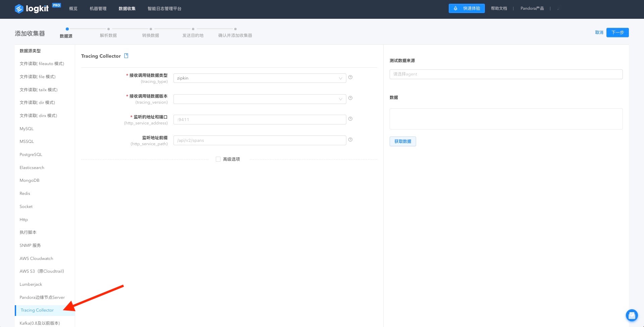Open the Tracing Collector documentation icon

coord(126,56)
